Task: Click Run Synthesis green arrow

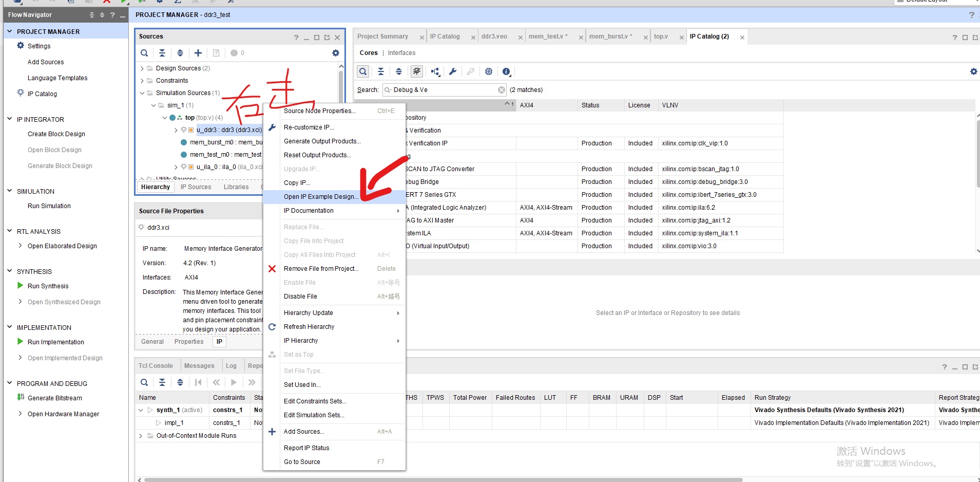Action: (x=21, y=285)
